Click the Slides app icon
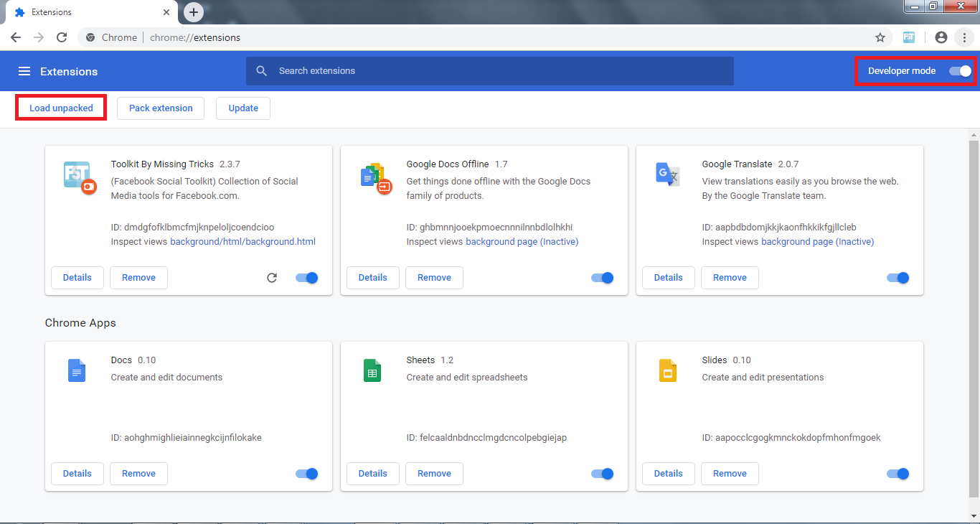Screen dimensions: 980x524 [668, 370]
